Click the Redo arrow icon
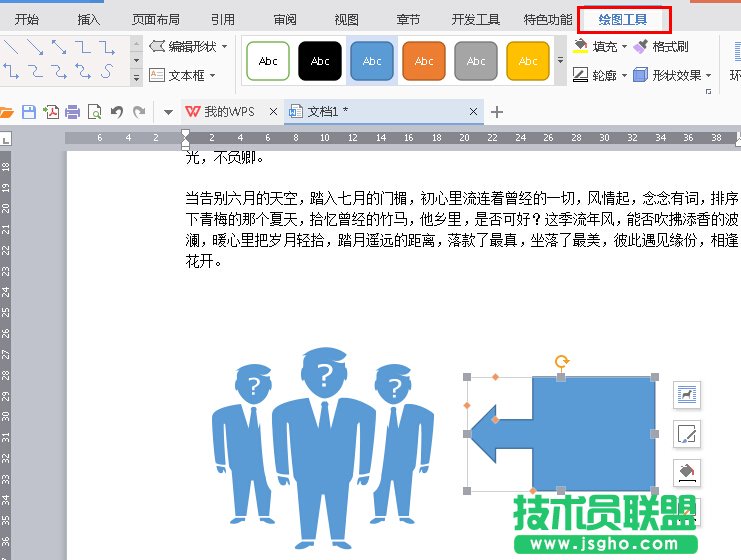Screen dimensions: 741x560 tap(137, 111)
